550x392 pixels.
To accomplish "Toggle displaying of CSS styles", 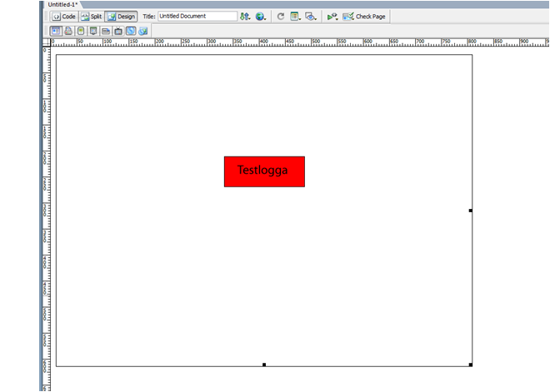I will [131, 31].
